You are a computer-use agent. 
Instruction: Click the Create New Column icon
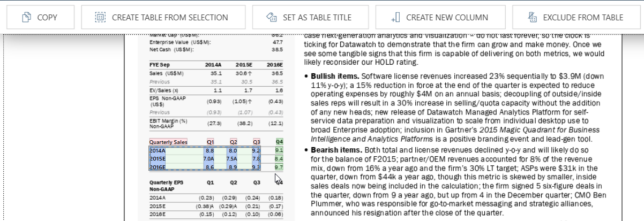396,18
